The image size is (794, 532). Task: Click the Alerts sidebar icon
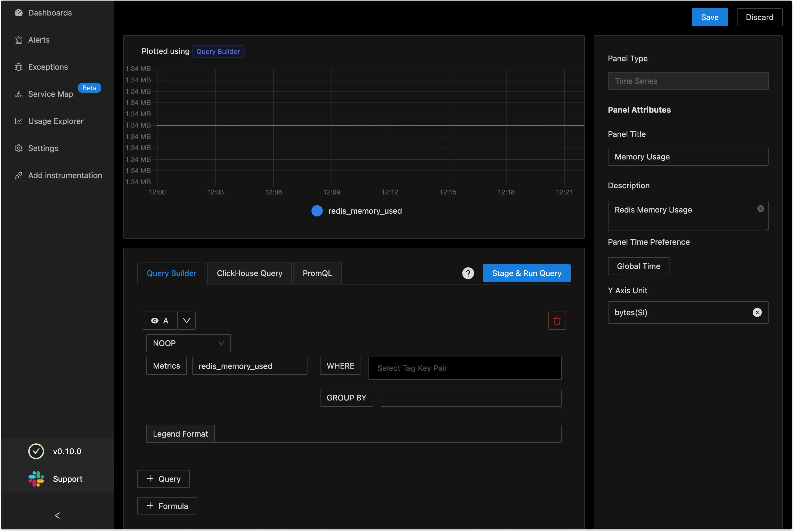(18, 40)
